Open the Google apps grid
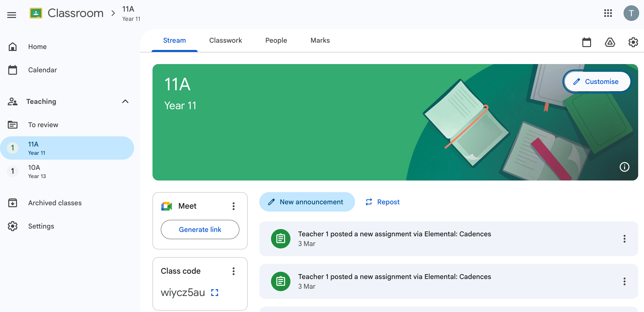This screenshot has width=644, height=312. (608, 13)
